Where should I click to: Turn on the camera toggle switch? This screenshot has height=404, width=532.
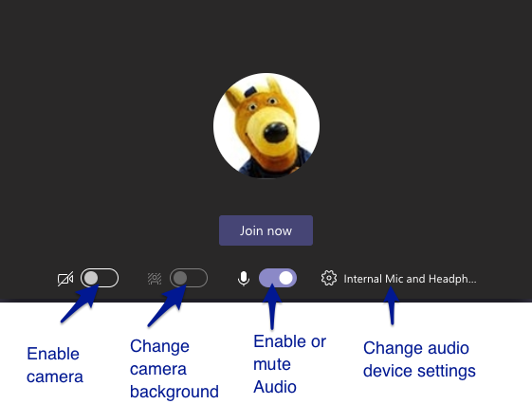coord(100,278)
